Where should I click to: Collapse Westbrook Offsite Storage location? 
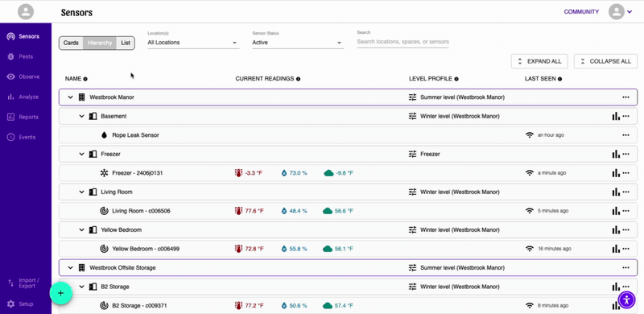70,267
